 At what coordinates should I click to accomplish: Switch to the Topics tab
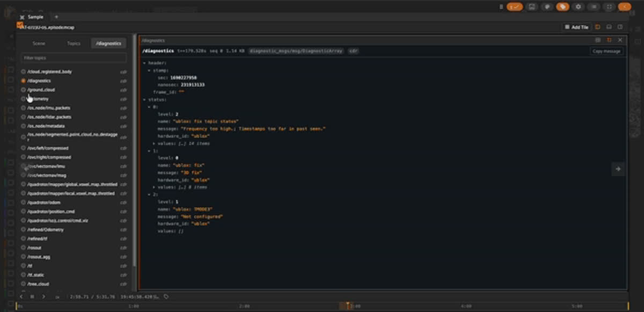pyautogui.click(x=74, y=43)
